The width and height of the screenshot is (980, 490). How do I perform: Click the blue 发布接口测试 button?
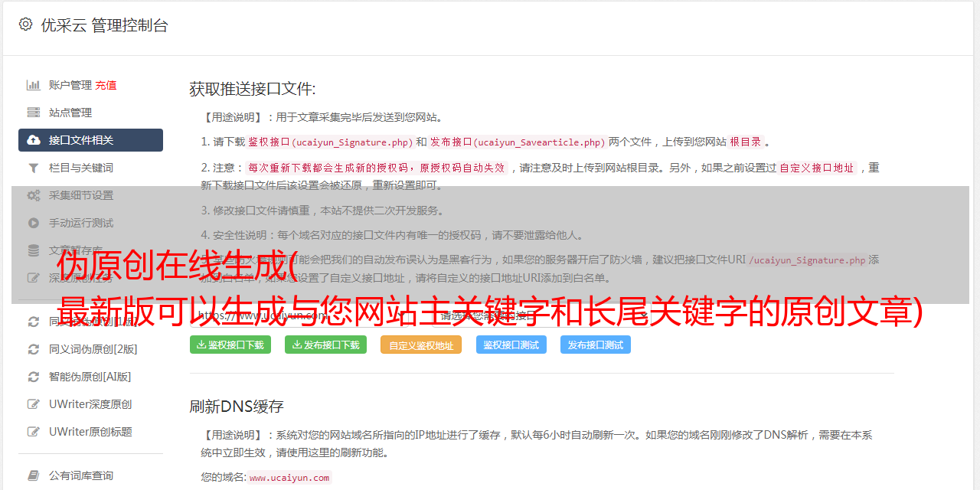click(x=596, y=345)
